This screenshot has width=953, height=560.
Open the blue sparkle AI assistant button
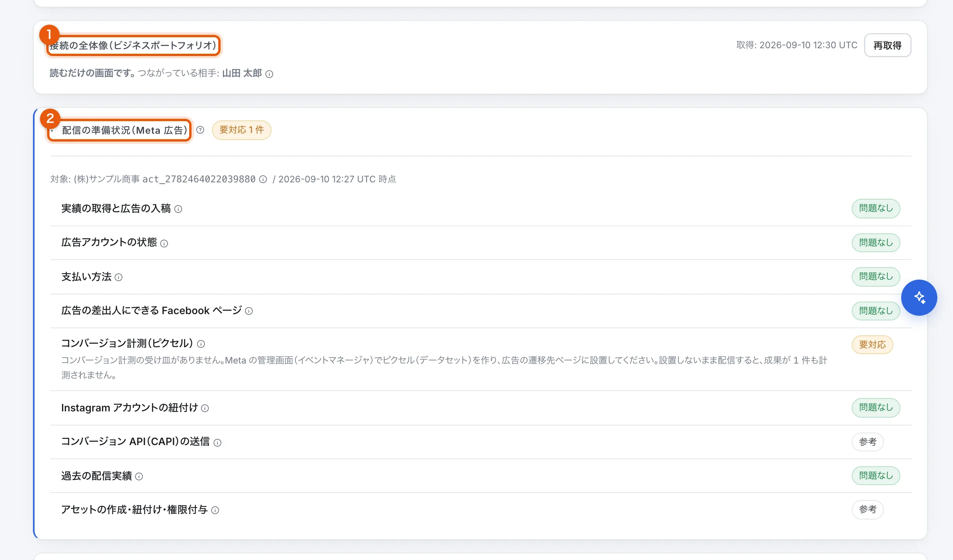[919, 298]
